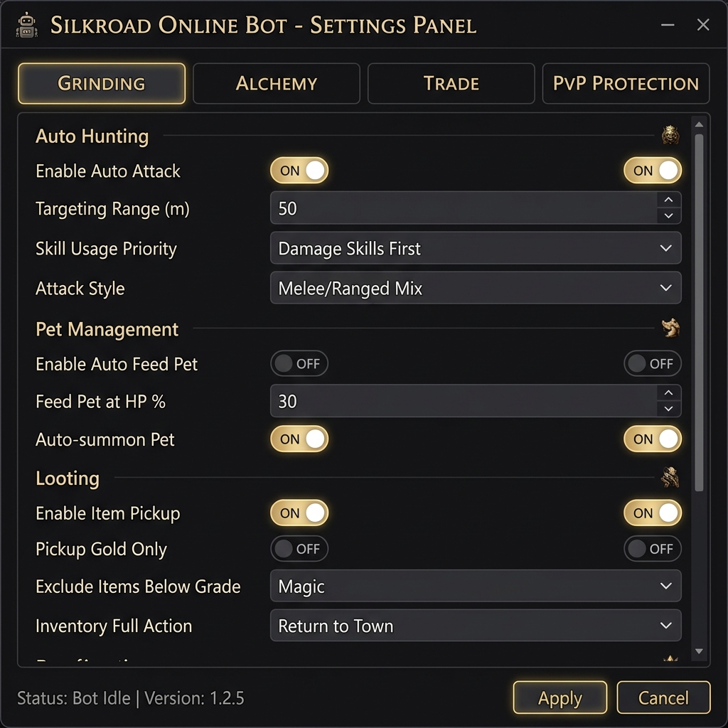728x728 pixels.
Task: Click the Targeting Range input field
Action: [462, 209]
